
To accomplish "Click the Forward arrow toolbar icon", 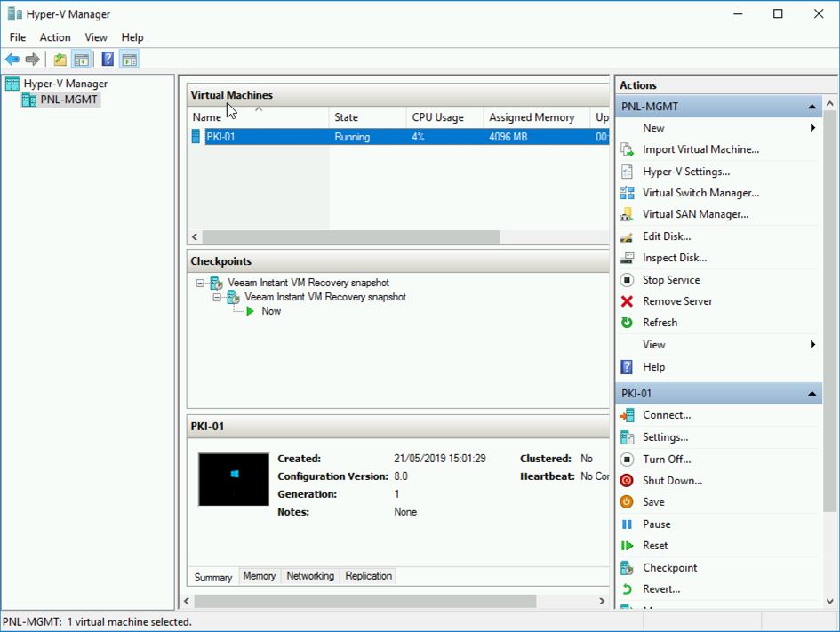I will (x=33, y=60).
